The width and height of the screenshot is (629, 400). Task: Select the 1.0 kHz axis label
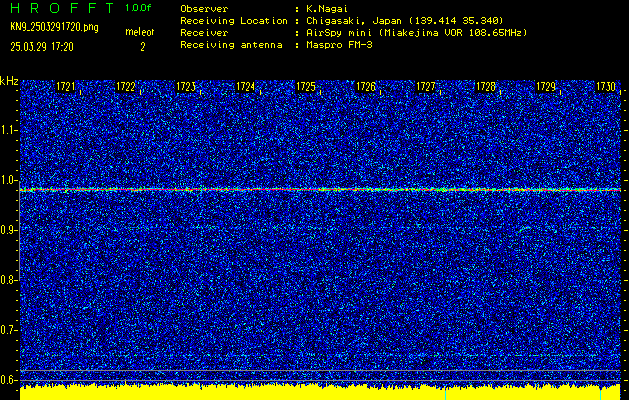pos(8,180)
